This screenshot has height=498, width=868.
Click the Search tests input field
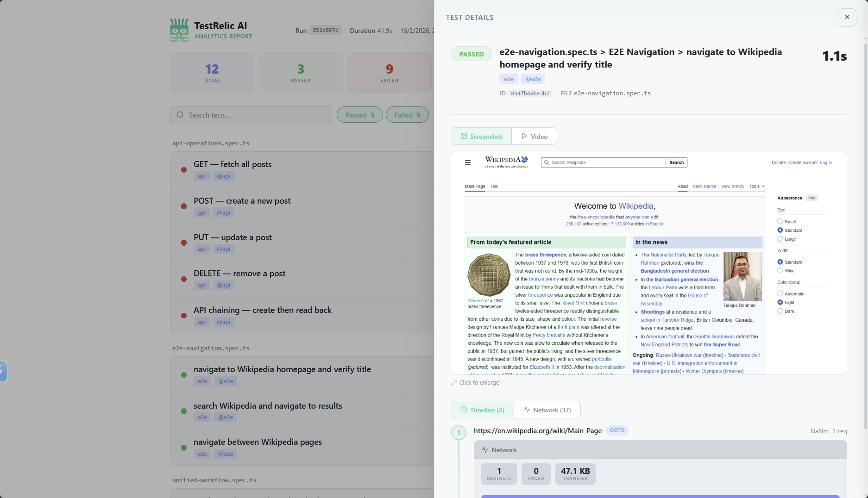(251, 115)
